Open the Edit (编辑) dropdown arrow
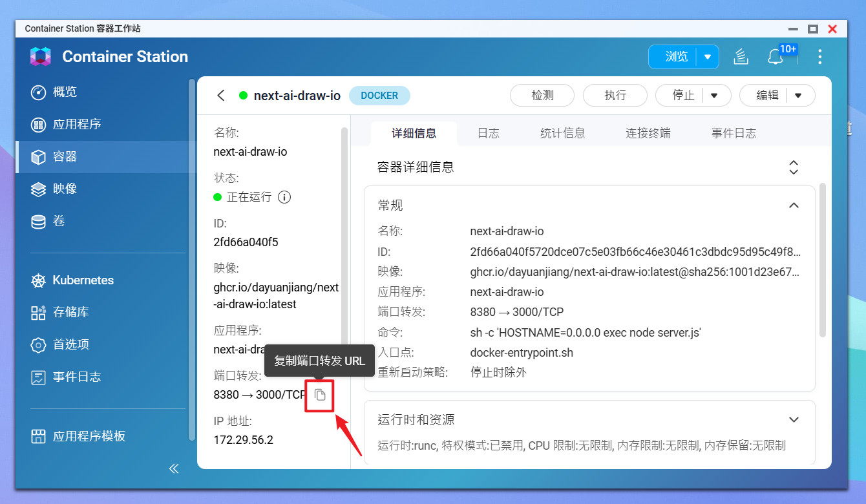 pos(798,96)
